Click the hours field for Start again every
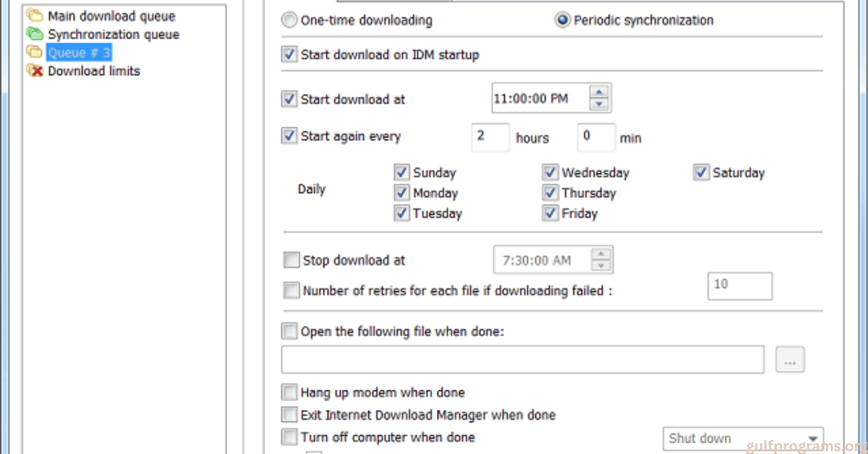This screenshot has width=868, height=454. [490, 137]
